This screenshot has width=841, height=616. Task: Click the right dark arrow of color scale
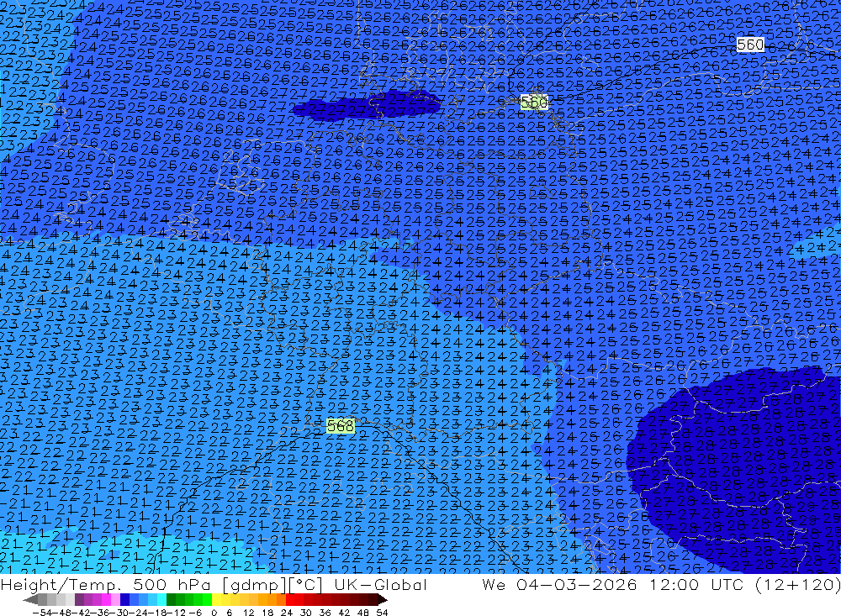point(383,600)
